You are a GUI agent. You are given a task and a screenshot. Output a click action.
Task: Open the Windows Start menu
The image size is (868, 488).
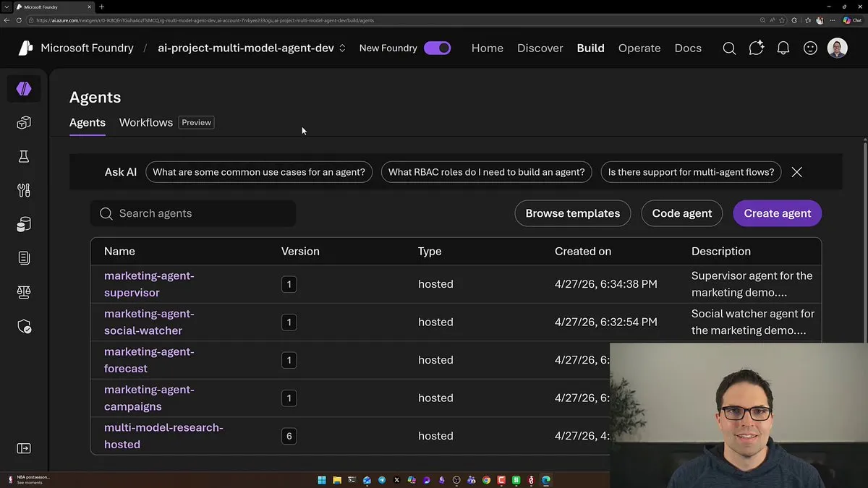pyautogui.click(x=322, y=479)
